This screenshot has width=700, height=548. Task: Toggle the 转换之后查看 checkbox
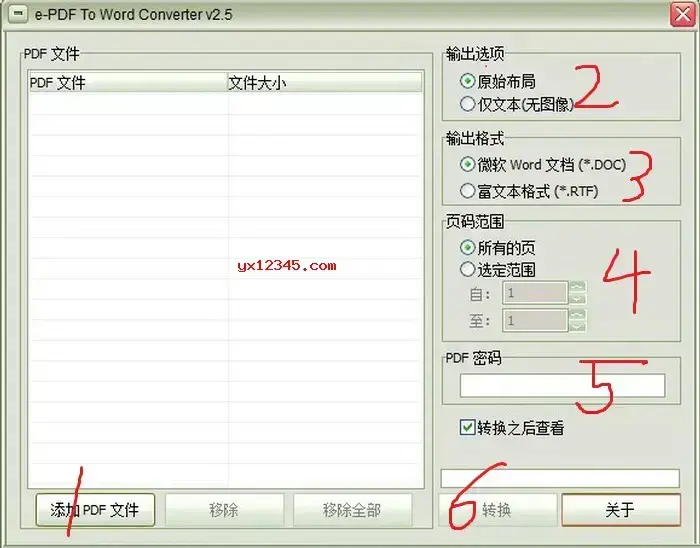coord(467,428)
